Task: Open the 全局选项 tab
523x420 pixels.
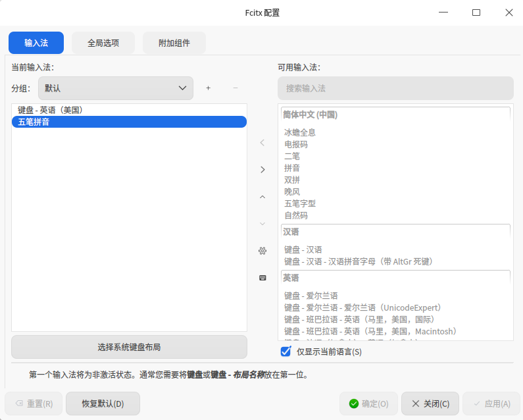Action: click(103, 43)
